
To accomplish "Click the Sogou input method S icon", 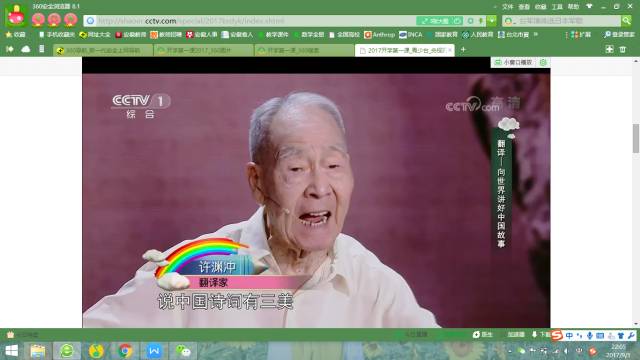I will [x=557, y=336].
